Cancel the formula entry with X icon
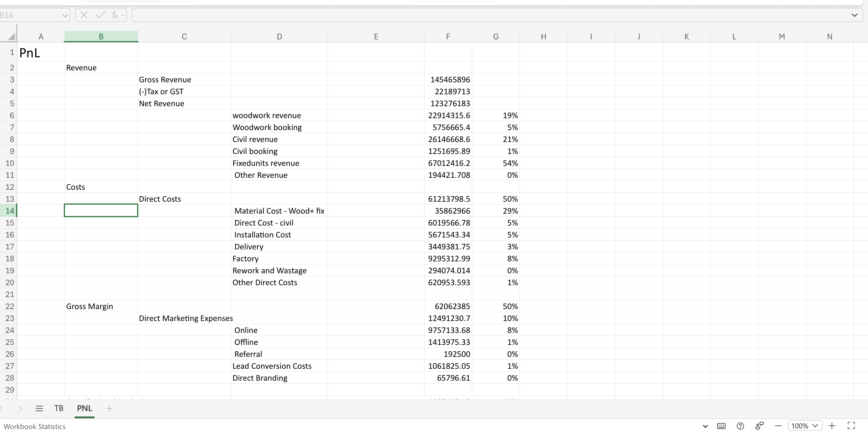Screen dimensions: 868x432 click(x=84, y=15)
